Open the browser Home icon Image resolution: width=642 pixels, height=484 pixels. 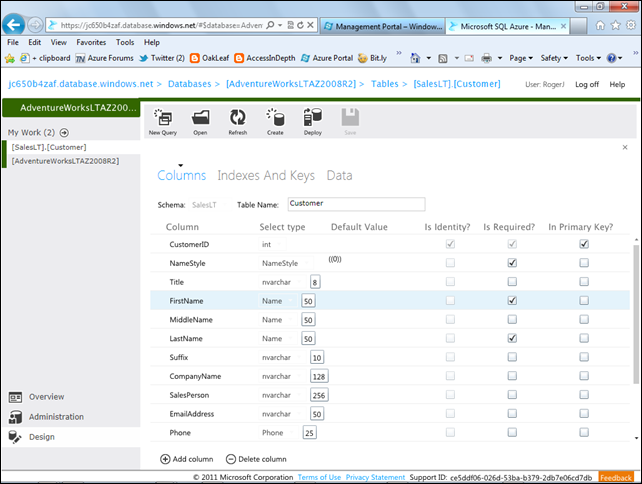click(x=600, y=25)
